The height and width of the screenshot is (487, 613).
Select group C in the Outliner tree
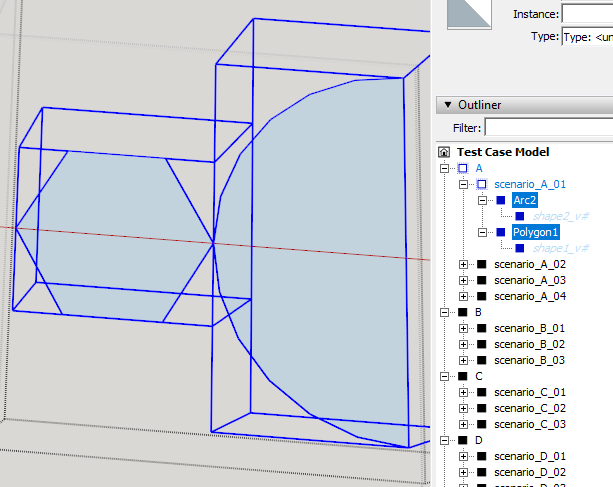pos(479,376)
